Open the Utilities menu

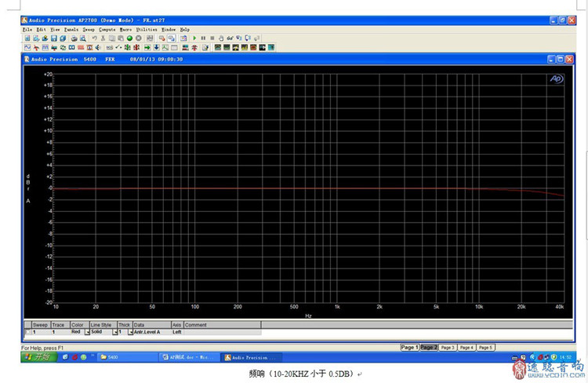point(147,29)
